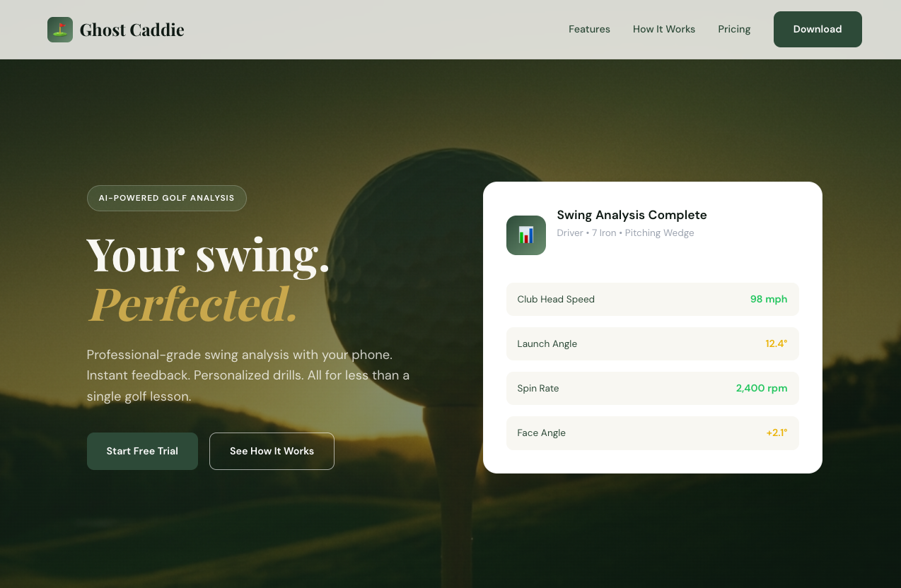Open the Pricing page link

pyautogui.click(x=734, y=29)
